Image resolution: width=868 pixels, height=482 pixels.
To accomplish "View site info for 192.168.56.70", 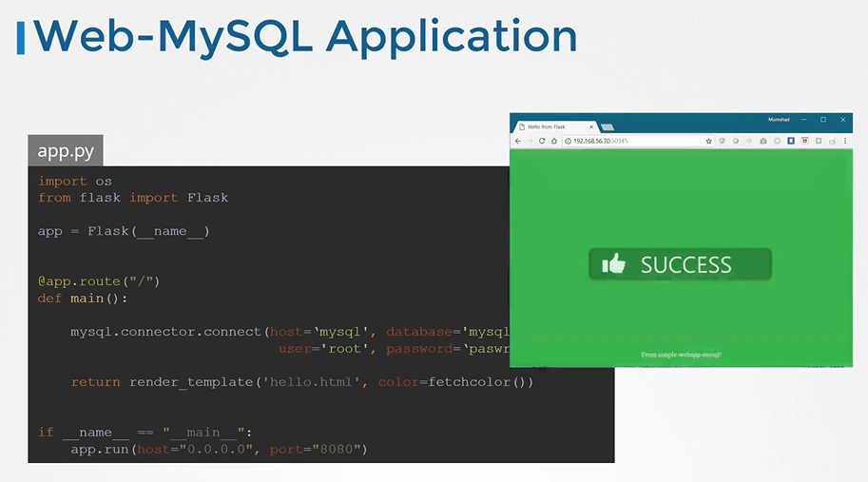I will [x=568, y=141].
